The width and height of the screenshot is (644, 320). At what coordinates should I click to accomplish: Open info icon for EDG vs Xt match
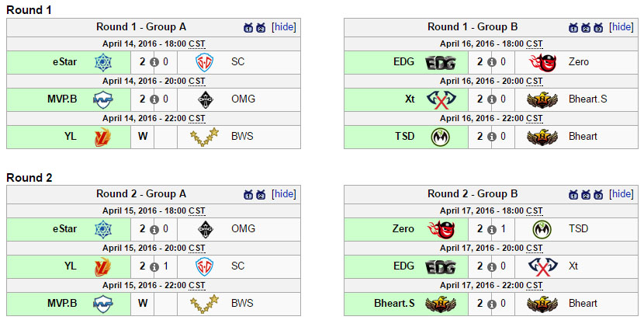492,266
